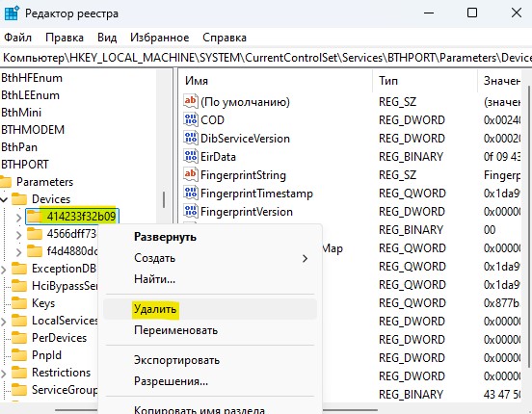Click the folder icon of Parameters key
Viewport: 532px width, 414px height.
[x=6, y=182]
